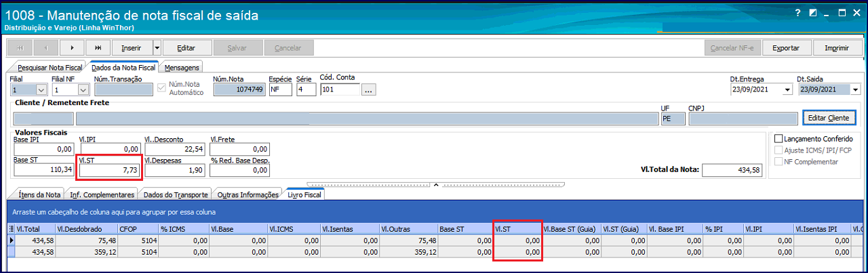Click the Vl.Base ST (Guia) column header
Viewport: 868px width, 273px height.
coord(571,229)
